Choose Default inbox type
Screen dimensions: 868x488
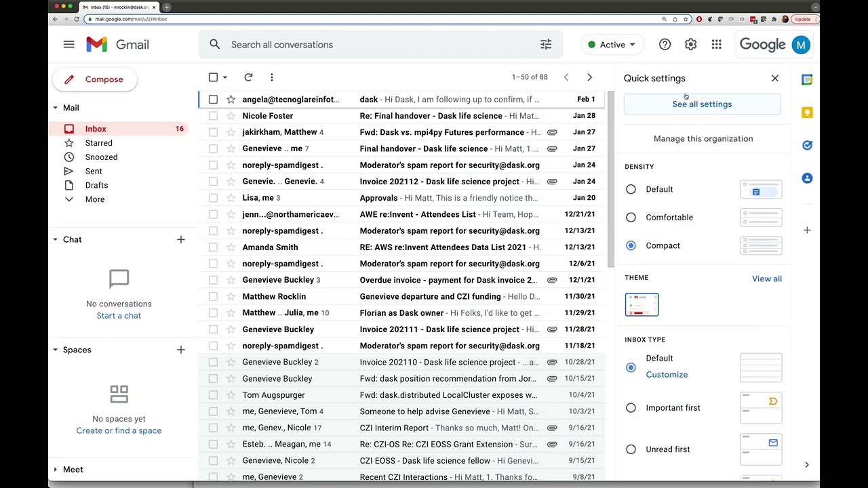tap(631, 367)
